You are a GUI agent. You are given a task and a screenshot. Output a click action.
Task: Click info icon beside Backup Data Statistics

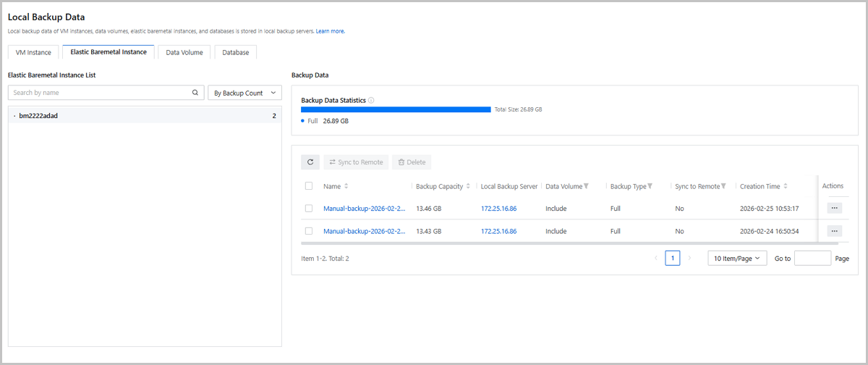(371, 100)
